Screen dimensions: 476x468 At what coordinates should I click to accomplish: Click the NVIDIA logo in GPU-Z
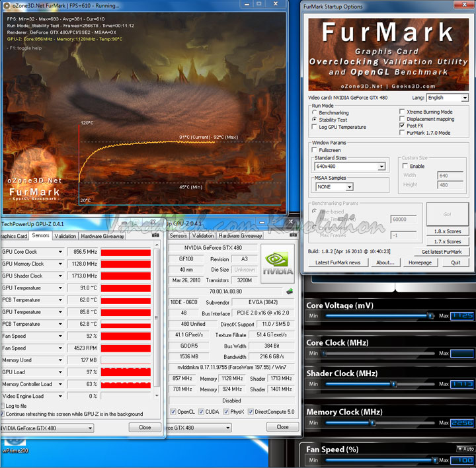tap(278, 264)
